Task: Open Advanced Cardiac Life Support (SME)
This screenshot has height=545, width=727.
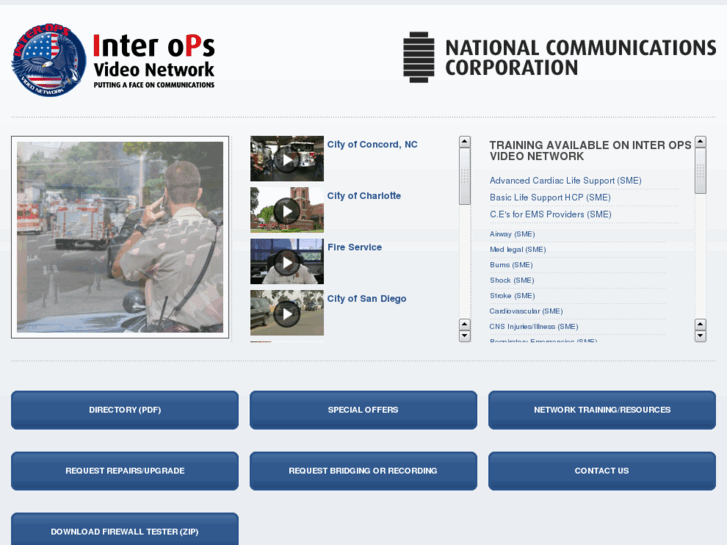Action: (565, 181)
